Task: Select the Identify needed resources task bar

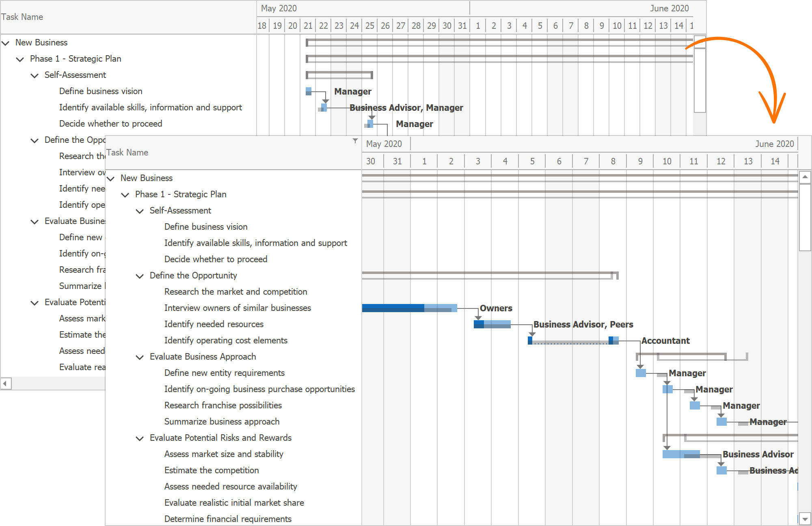Action: point(492,324)
